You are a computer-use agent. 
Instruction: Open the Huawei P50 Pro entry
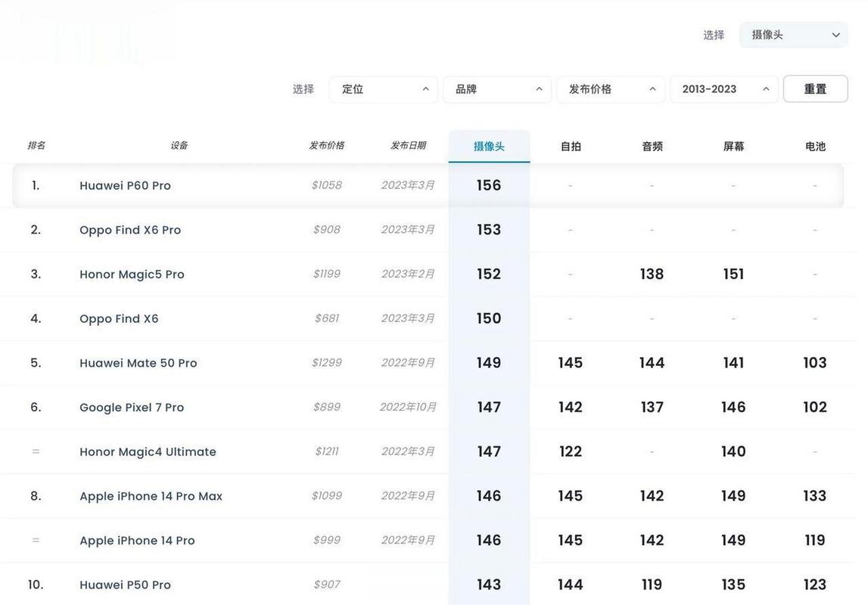[x=126, y=585]
